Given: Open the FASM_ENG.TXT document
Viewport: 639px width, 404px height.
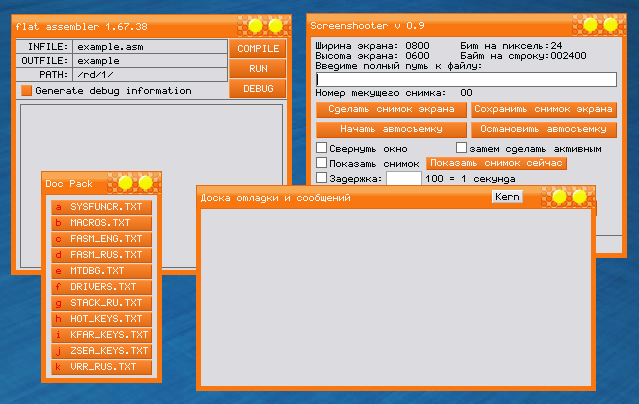Looking at the screenshot, I should coord(101,239).
